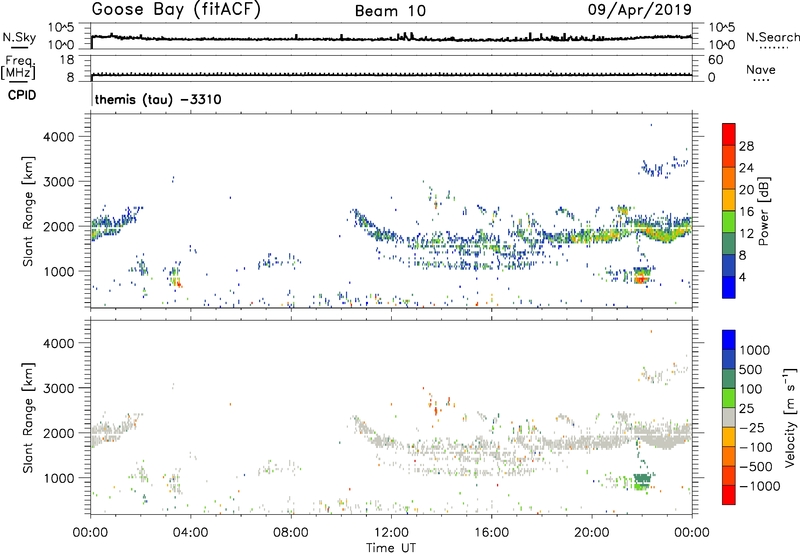Click the '28' label on Power colorbar
The height and width of the screenshot is (554, 800).
tap(746, 146)
